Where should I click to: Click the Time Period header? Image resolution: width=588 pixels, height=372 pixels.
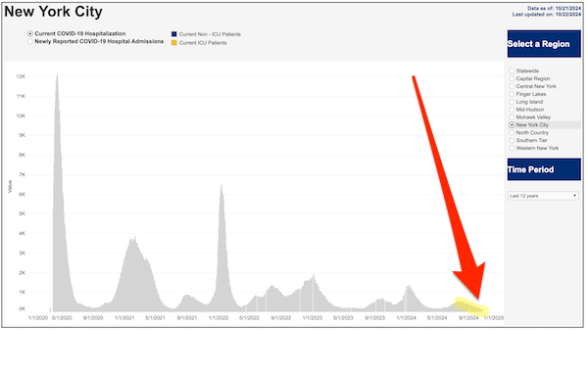544,169
